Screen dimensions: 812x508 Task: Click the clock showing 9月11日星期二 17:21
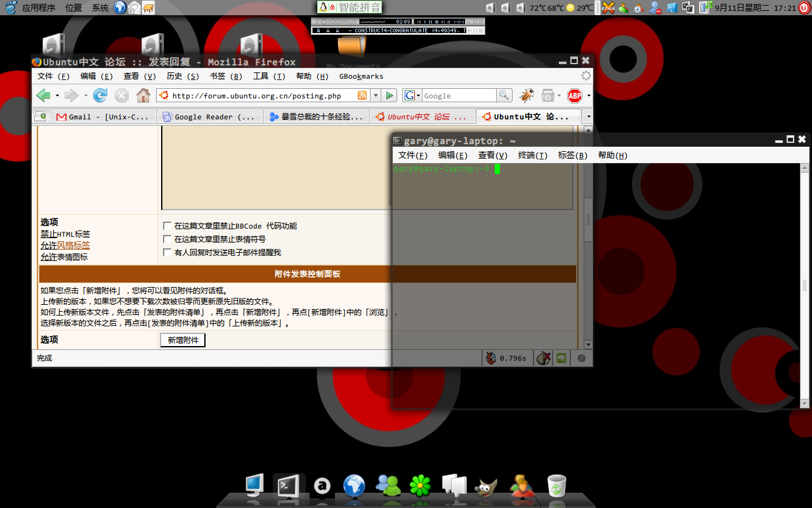click(755, 8)
